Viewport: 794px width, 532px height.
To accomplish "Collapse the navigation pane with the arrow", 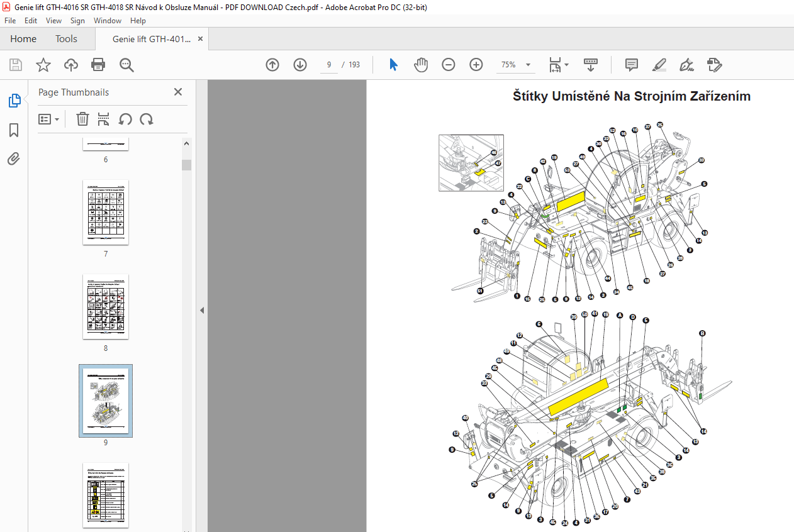I will tap(202, 310).
